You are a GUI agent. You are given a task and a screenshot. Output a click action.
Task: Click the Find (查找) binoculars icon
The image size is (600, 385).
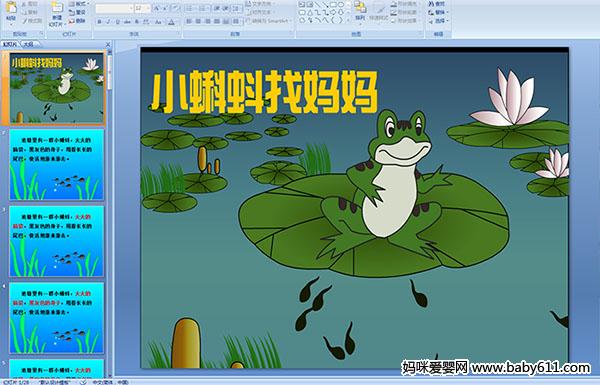coord(432,4)
